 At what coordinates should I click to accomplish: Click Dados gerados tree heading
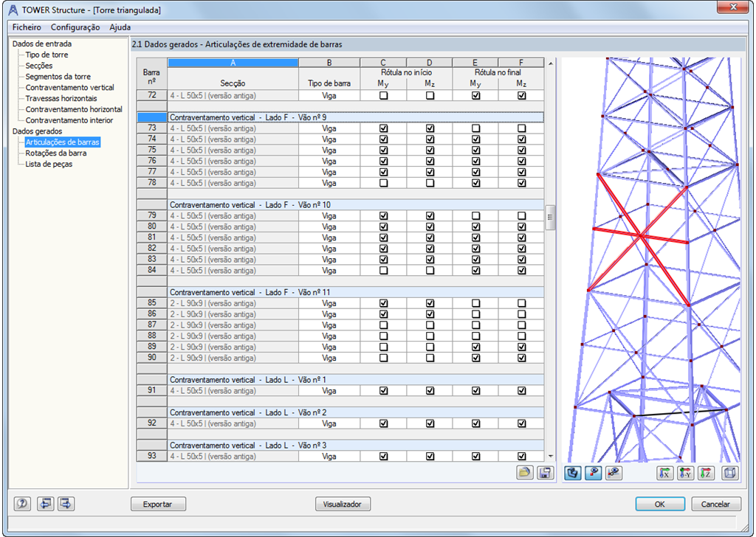(x=37, y=131)
